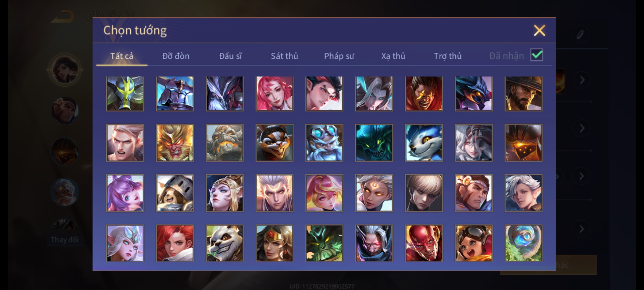Select the Wonder Woman hero portrait

point(274,243)
